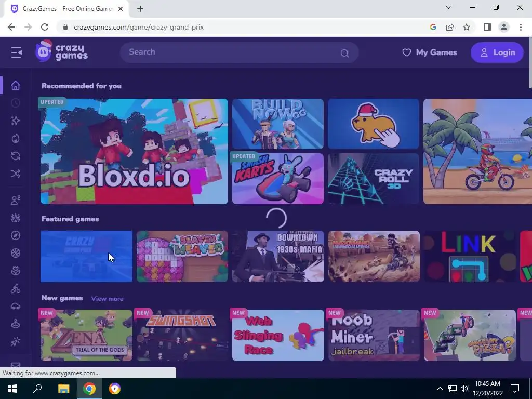Open Action category icon in sidebar
The image size is (532, 399).
point(16,218)
